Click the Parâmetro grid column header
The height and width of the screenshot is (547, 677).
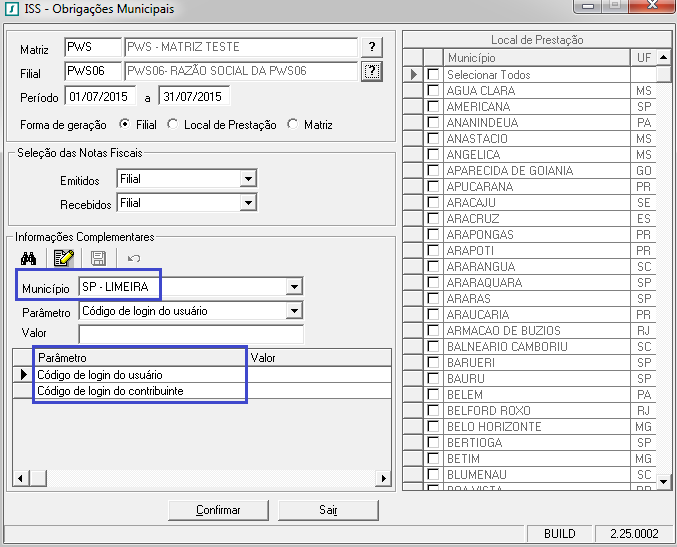140,358
